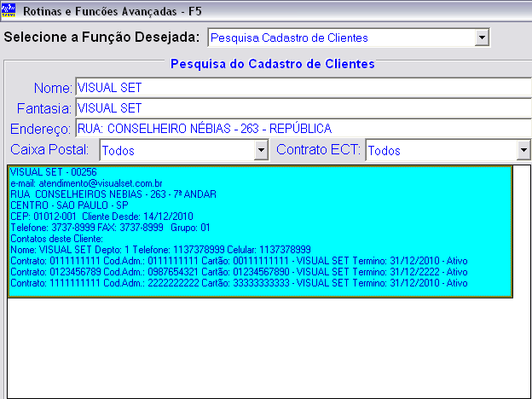Click the RUA CONSELHEIROS NEBIAS address line
Viewport: 532px width, 399px height.
coord(113,194)
